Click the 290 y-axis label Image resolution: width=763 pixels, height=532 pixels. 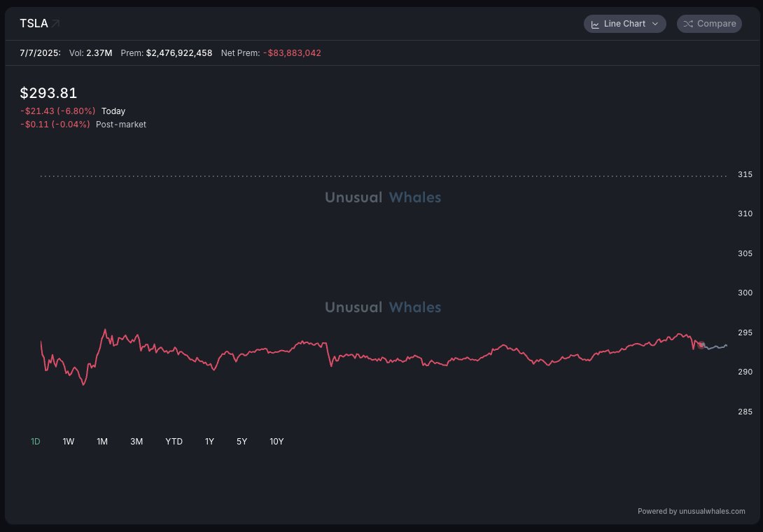click(x=745, y=372)
